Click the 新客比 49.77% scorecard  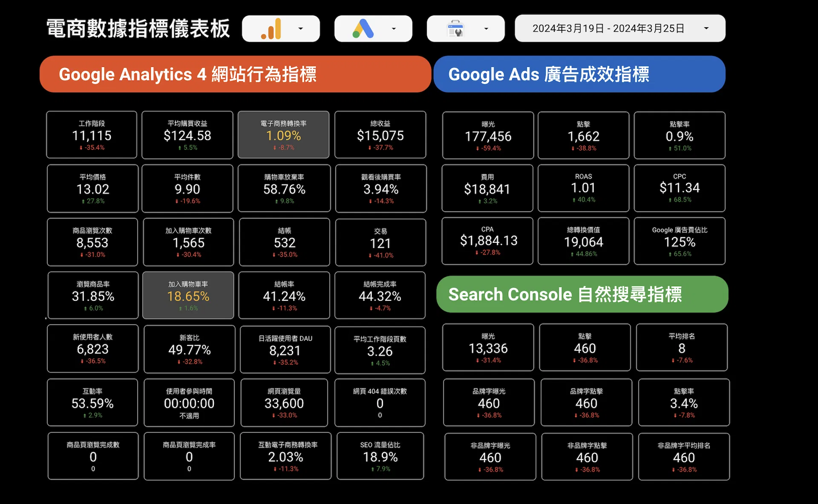click(x=190, y=349)
